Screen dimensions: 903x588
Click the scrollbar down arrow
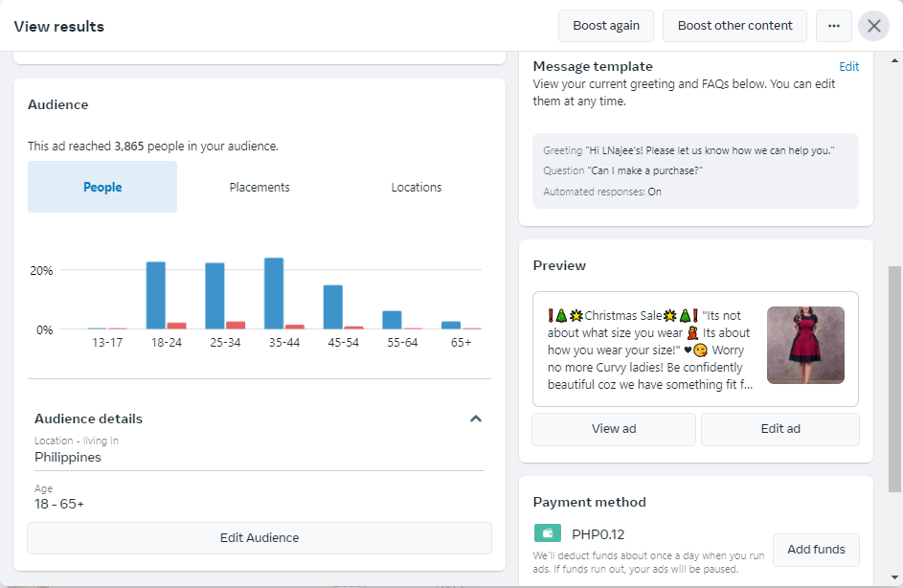(x=894, y=577)
